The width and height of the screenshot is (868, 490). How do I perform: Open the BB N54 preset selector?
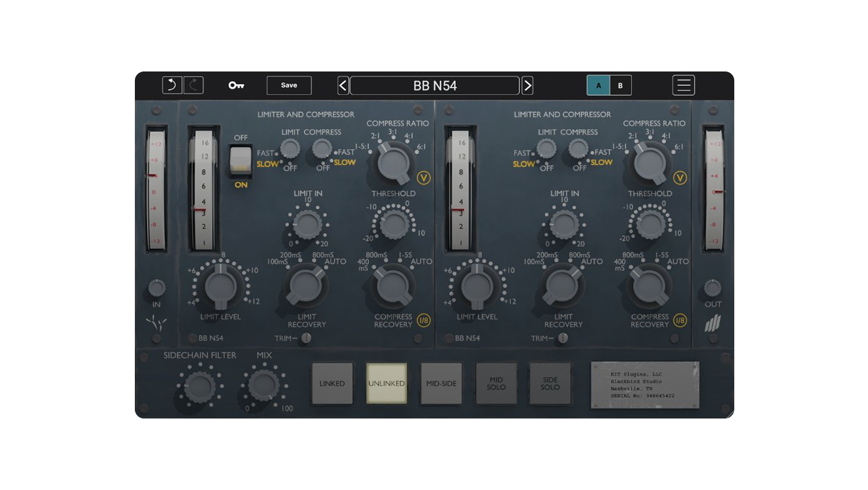click(435, 85)
